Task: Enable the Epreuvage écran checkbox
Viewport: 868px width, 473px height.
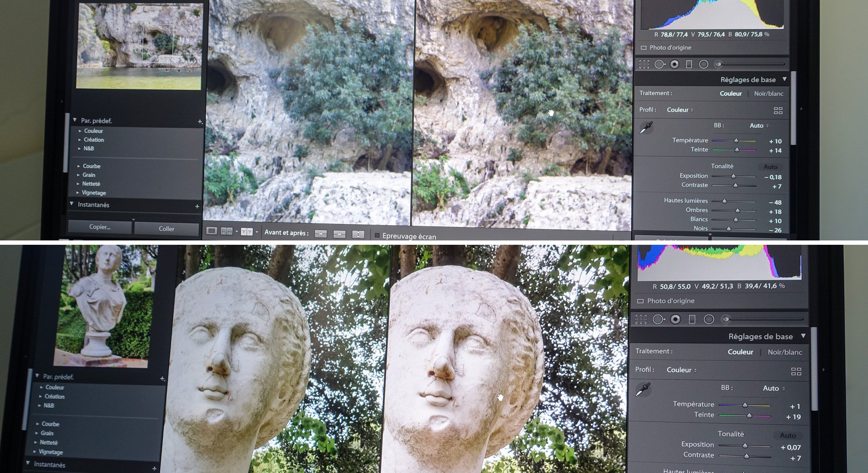Action: click(377, 235)
